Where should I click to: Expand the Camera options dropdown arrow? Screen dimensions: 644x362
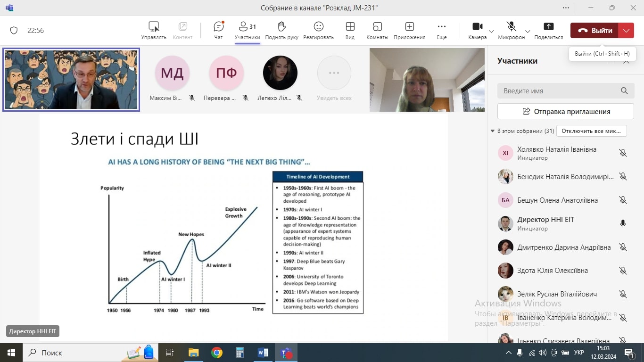click(491, 31)
